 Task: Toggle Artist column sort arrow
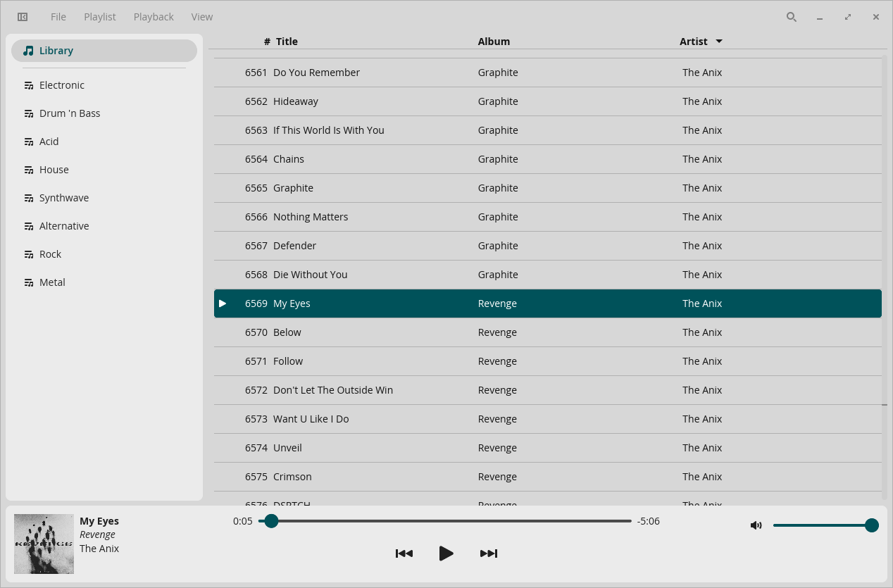719,42
